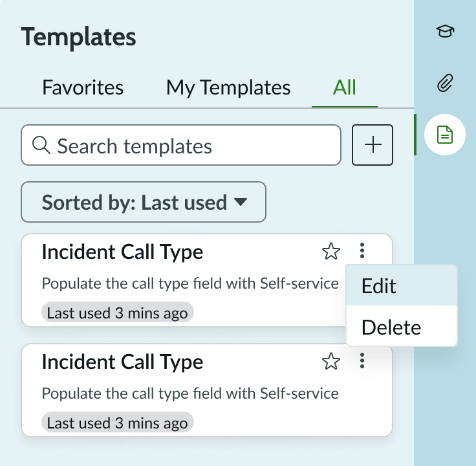The height and width of the screenshot is (466, 476).
Task: Choose Delete from the context menu
Action: click(x=402, y=327)
